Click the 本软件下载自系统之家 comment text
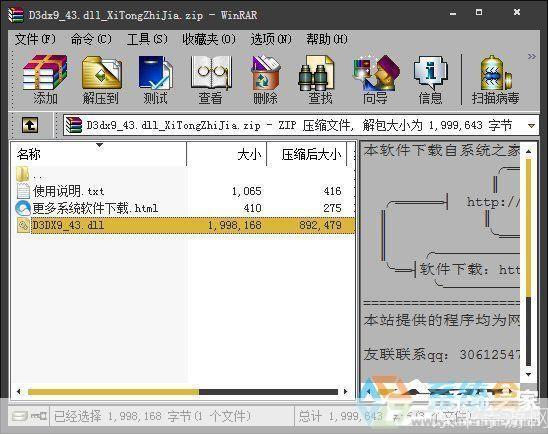Screen dimensions: 548x434 [442, 151]
